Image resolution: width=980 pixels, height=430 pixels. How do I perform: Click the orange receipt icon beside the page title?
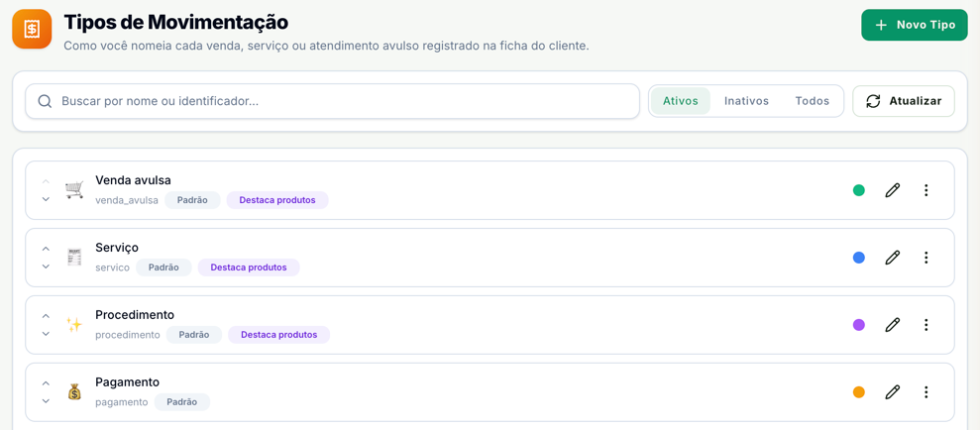pos(32,29)
